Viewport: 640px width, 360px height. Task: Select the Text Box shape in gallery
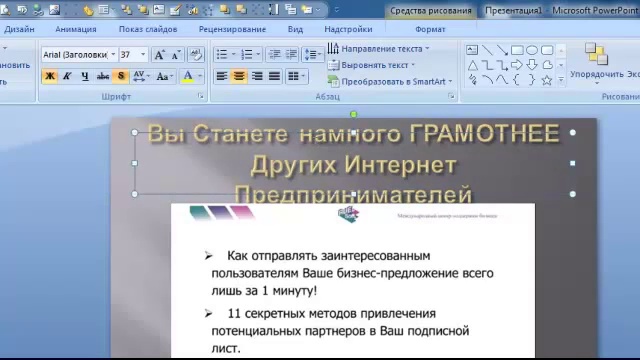(472, 50)
